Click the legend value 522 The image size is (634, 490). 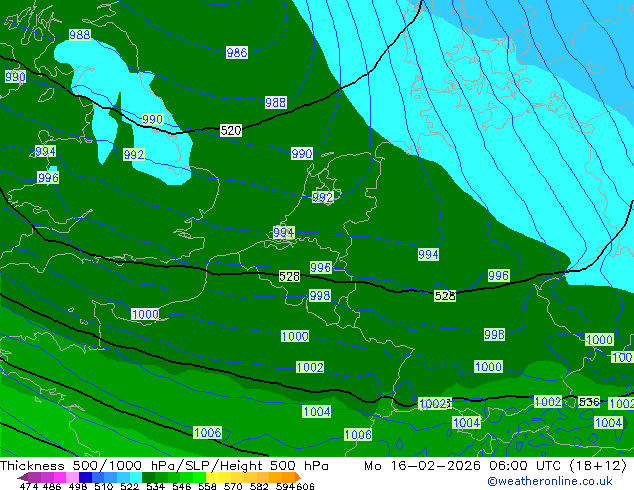click(x=129, y=486)
